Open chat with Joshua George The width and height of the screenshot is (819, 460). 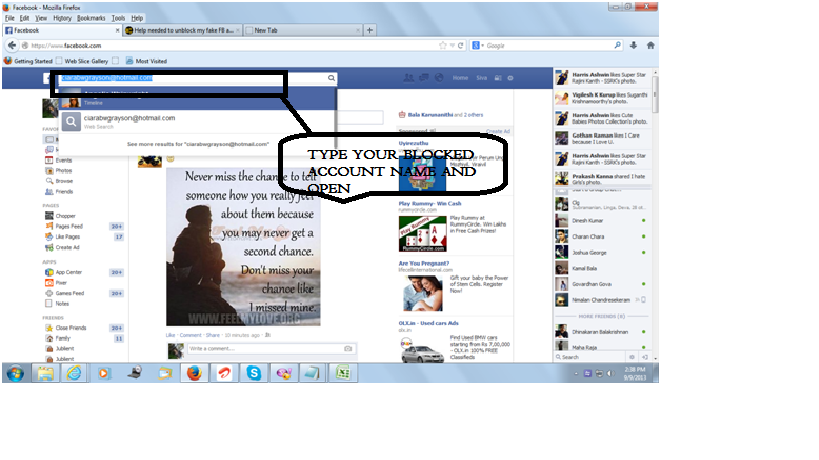(x=601, y=253)
